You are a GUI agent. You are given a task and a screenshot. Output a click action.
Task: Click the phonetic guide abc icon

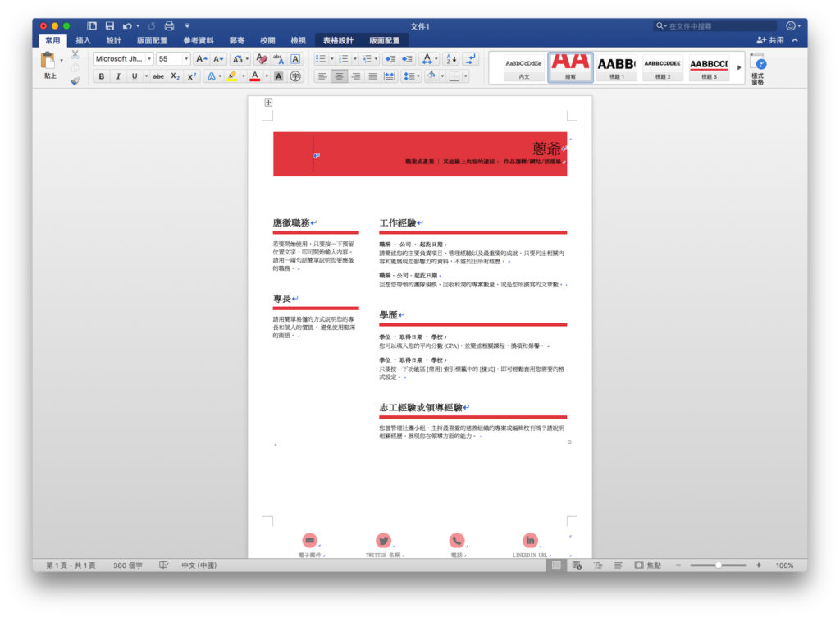click(279, 59)
